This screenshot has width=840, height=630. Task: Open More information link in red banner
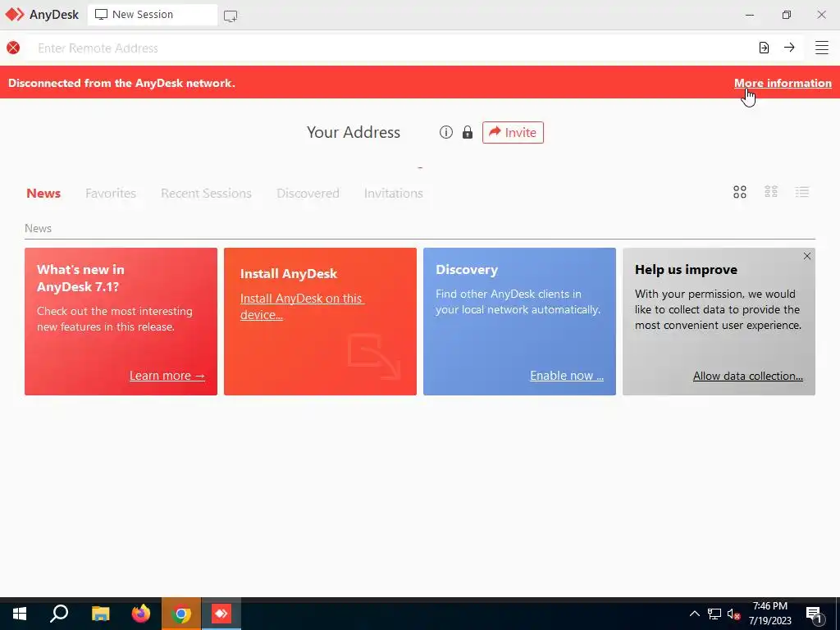[783, 83]
